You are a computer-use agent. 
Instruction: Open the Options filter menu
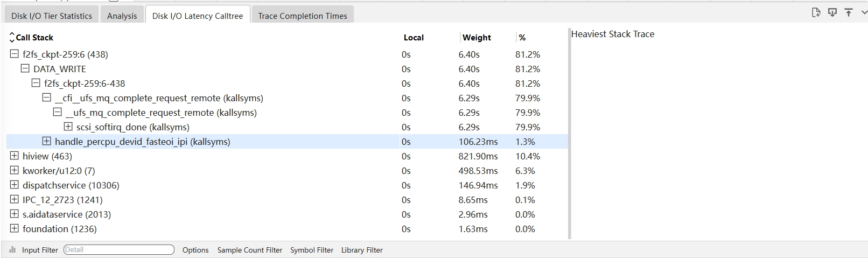coord(195,250)
